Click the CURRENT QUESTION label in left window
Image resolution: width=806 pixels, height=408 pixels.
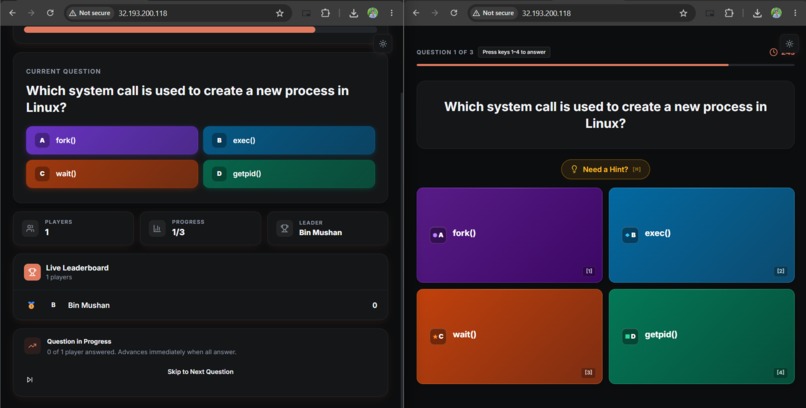(x=63, y=71)
